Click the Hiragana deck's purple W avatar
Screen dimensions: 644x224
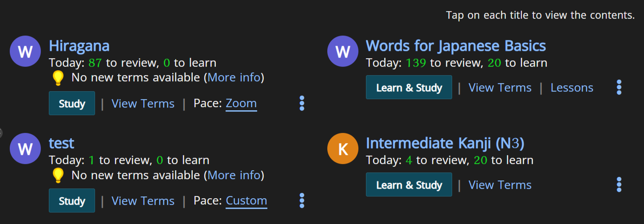[25, 51]
